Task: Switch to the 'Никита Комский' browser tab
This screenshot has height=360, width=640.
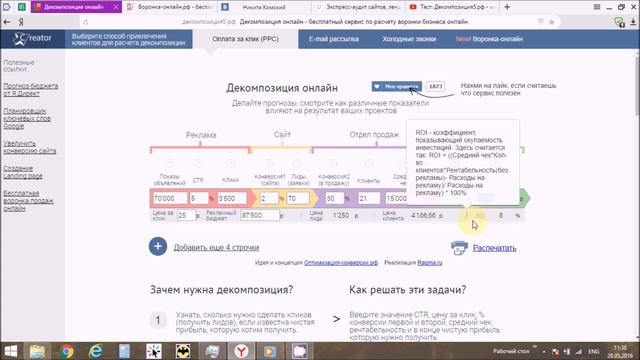Action: (x=264, y=7)
